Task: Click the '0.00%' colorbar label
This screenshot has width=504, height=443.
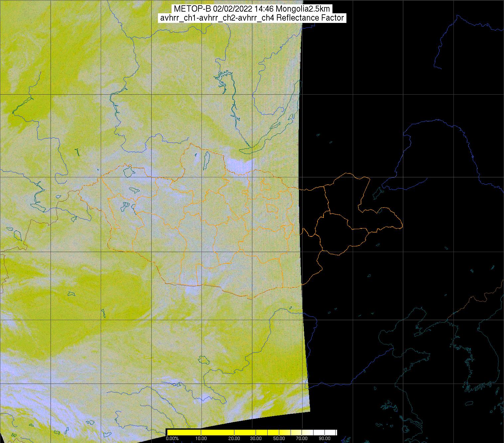Action: (172, 439)
